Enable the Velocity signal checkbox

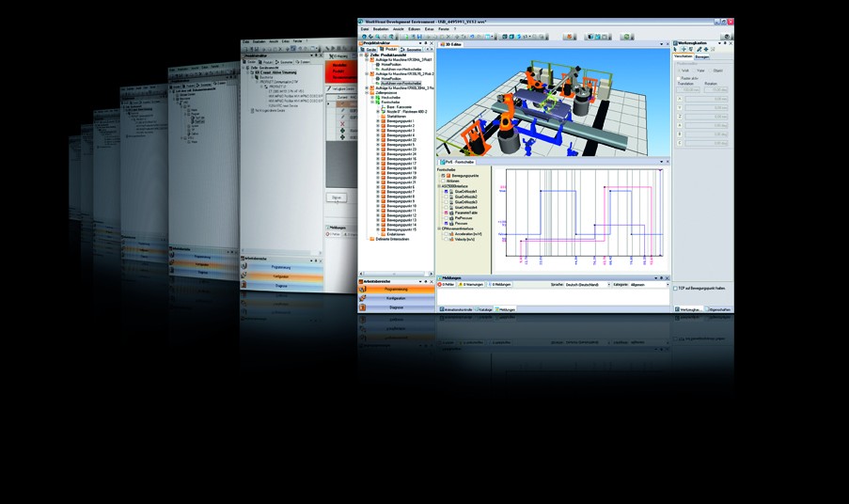[447, 239]
